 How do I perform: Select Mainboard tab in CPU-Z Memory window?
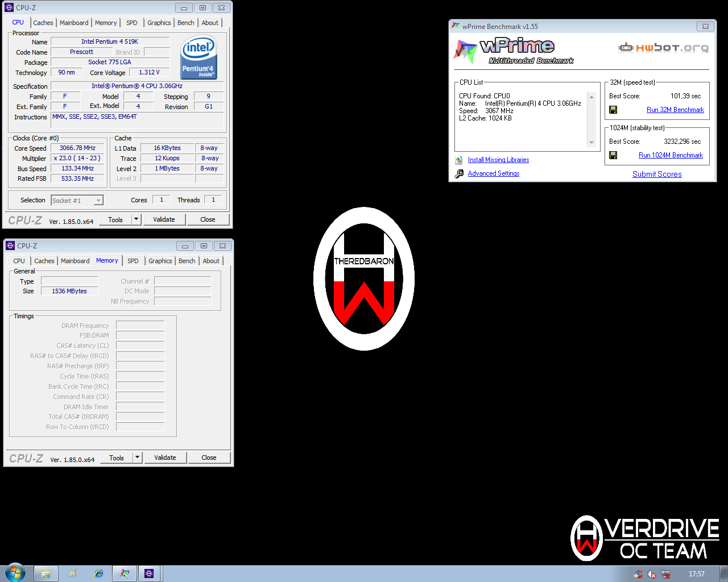click(75, 261)
